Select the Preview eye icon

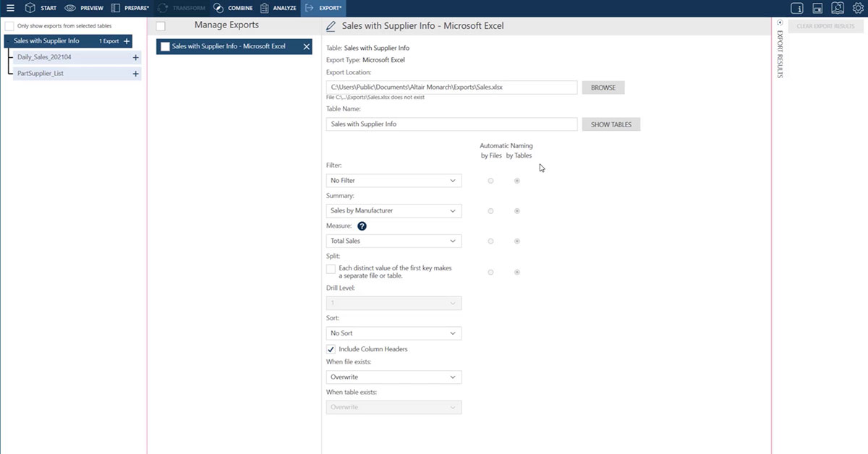click(x=69, y=9)
